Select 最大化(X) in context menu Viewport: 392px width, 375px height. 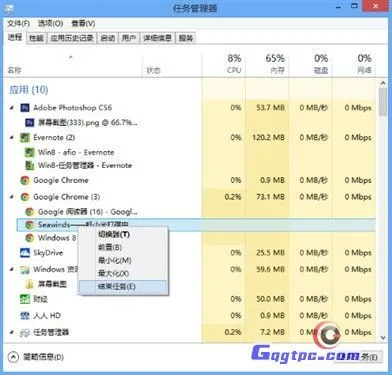pyautogui.click(x=123, y=273)
